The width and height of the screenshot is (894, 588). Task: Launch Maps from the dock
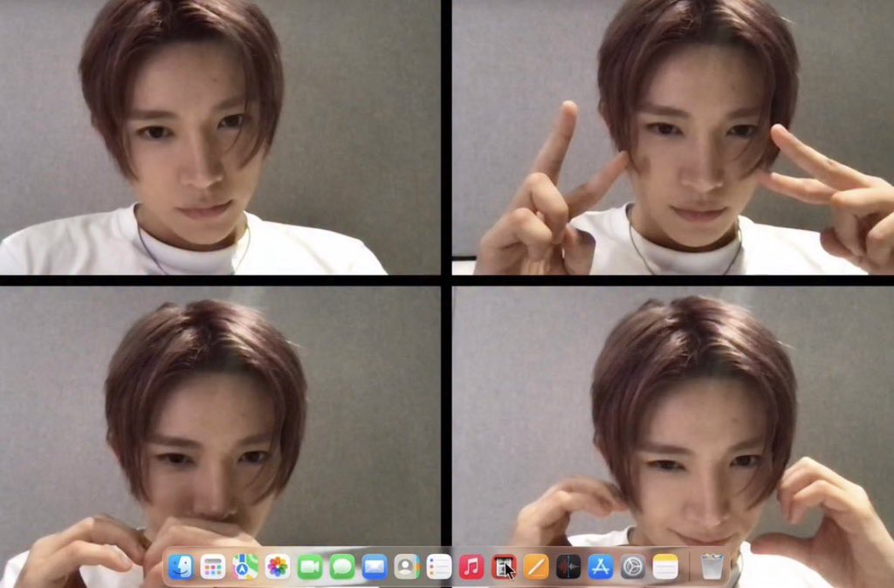click(x=245, y=567)
